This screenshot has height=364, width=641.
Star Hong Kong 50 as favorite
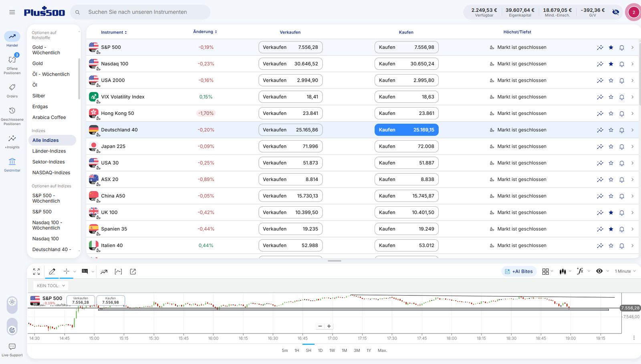pos(611,113)
